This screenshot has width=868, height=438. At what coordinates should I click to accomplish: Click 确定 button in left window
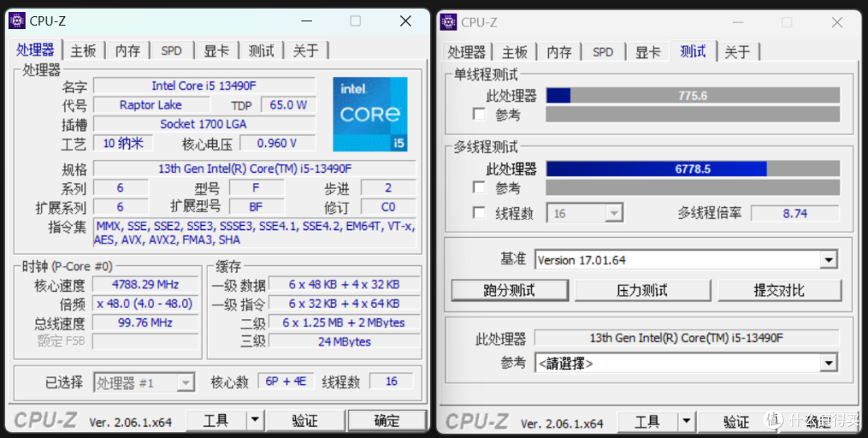coord(387,421)
